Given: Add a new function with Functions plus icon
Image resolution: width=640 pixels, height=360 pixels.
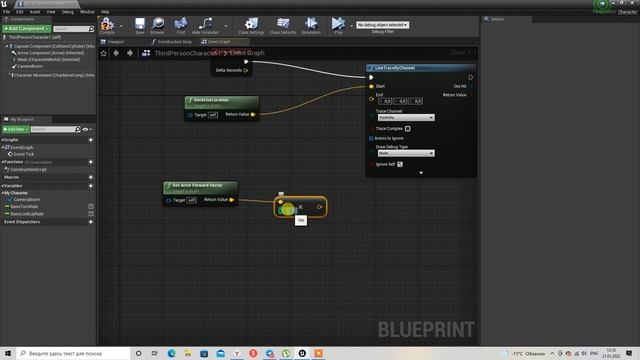Looking at the screenshot, I should 91,162.
